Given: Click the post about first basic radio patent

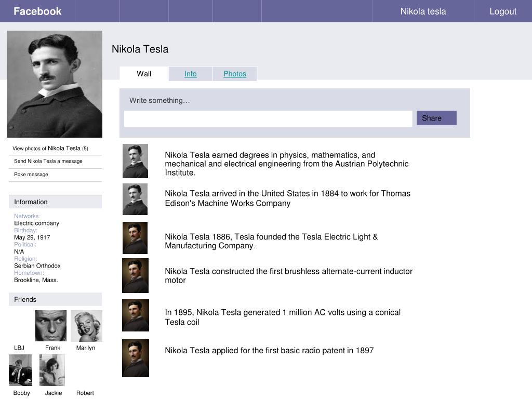Looking at the screenshot, I should 269,351.
